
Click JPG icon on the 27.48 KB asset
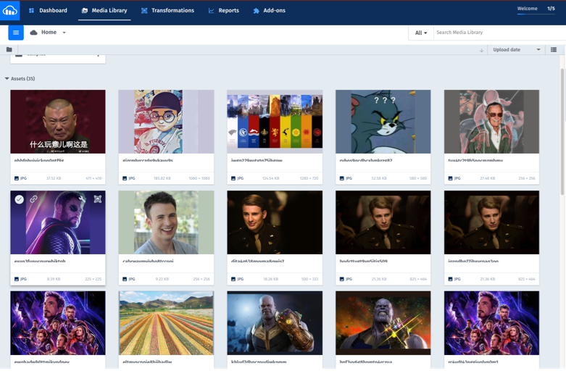[x=450, y=178]
